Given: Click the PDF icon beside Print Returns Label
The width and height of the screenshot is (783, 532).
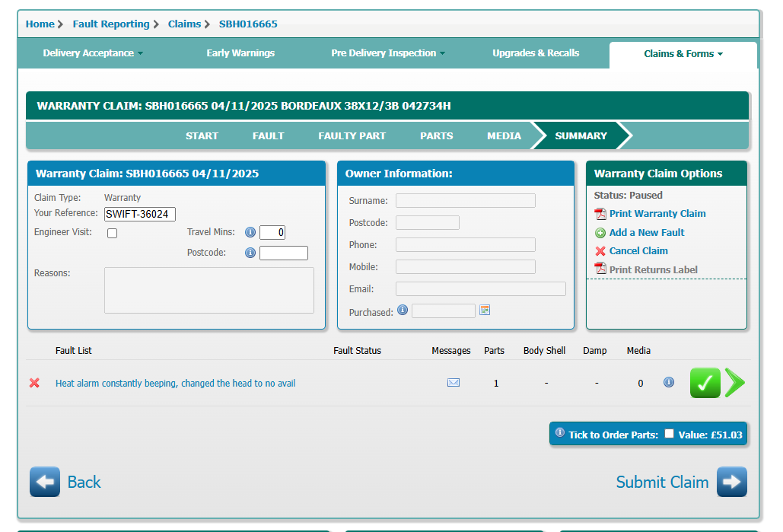Looking at the screenshot, I should [600, 269].
